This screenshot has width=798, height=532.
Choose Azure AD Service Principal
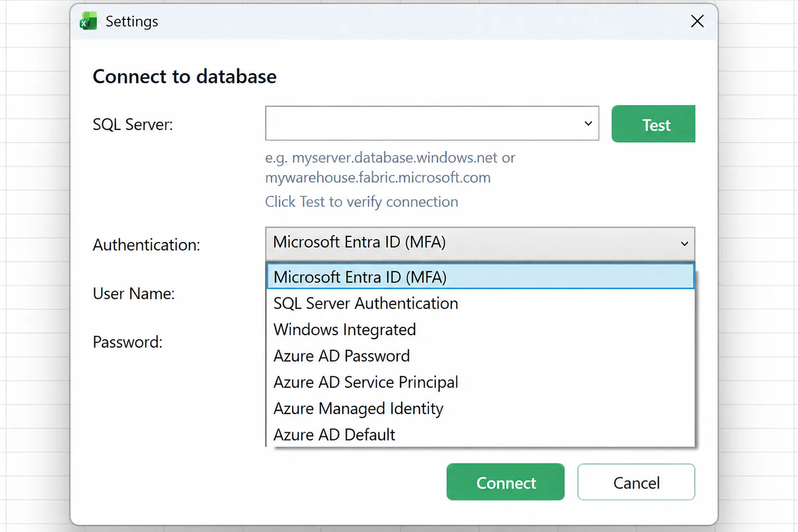(480, 382)
